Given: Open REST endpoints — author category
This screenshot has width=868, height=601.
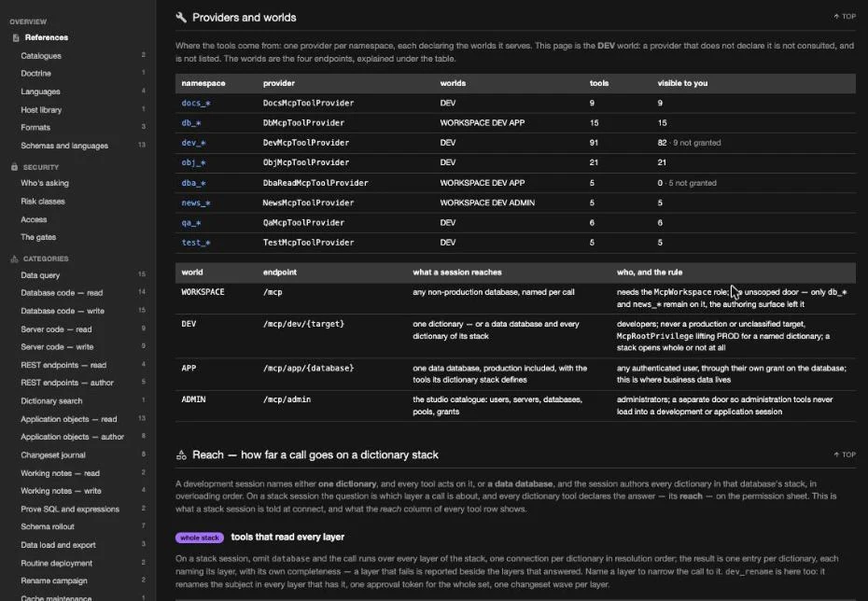Looking at the screenshot, I should click(67, 383).
